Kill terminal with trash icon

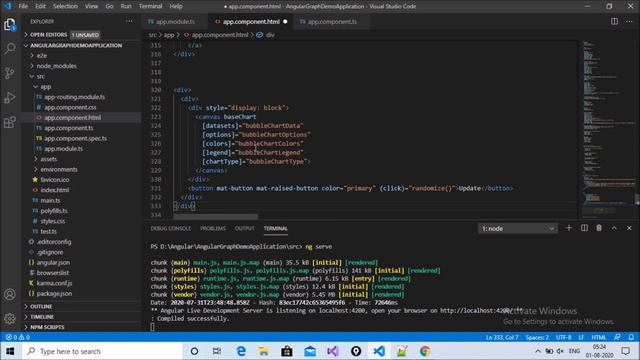coord(599,228)
